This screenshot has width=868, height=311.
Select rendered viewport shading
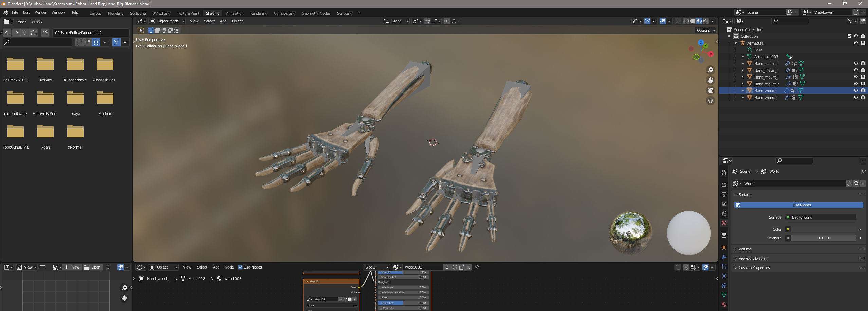(706, 21)
